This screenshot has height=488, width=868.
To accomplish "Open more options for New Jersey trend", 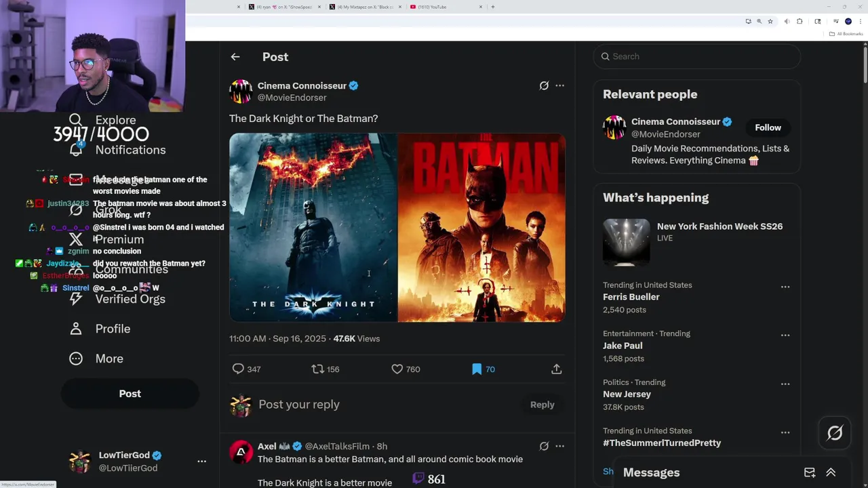I will tap(785, 384).
